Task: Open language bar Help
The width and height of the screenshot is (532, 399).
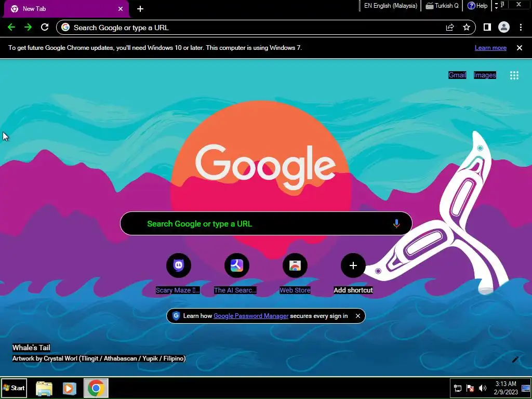Action: [x=477, y=6]
